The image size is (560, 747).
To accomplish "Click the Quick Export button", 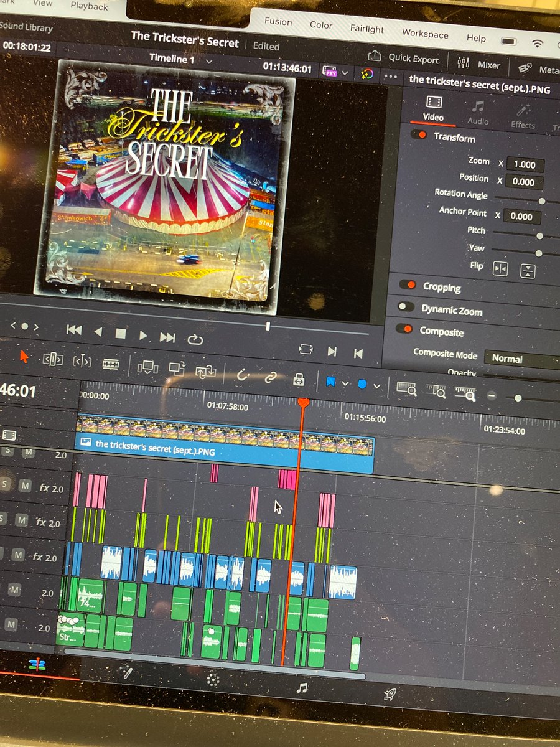I will [x=404, y=57].
